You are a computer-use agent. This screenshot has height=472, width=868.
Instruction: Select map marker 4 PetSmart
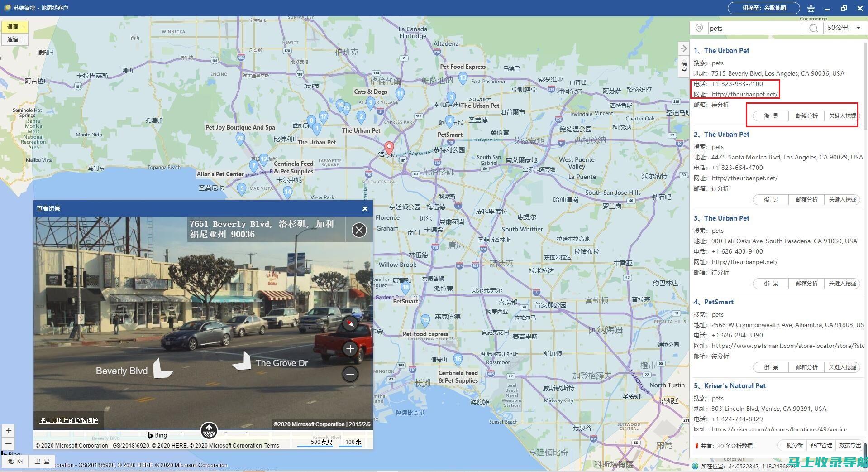(449, 121)
